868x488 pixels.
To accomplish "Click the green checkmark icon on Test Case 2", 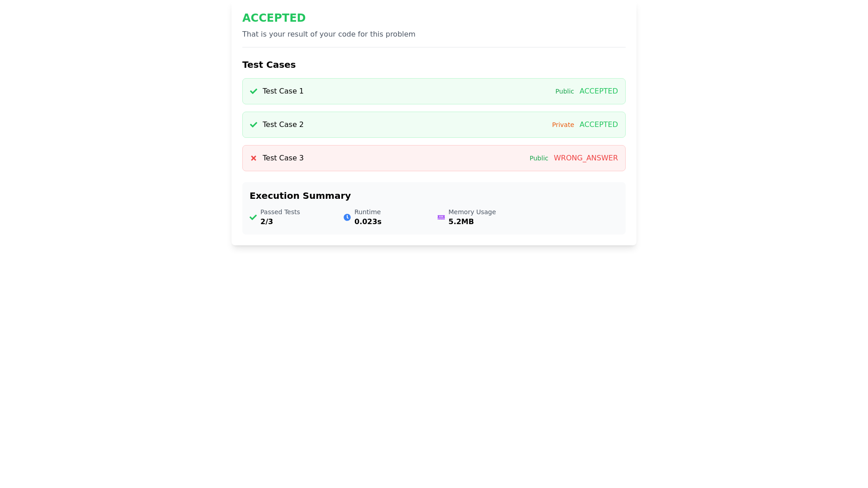I will point(254,125).
